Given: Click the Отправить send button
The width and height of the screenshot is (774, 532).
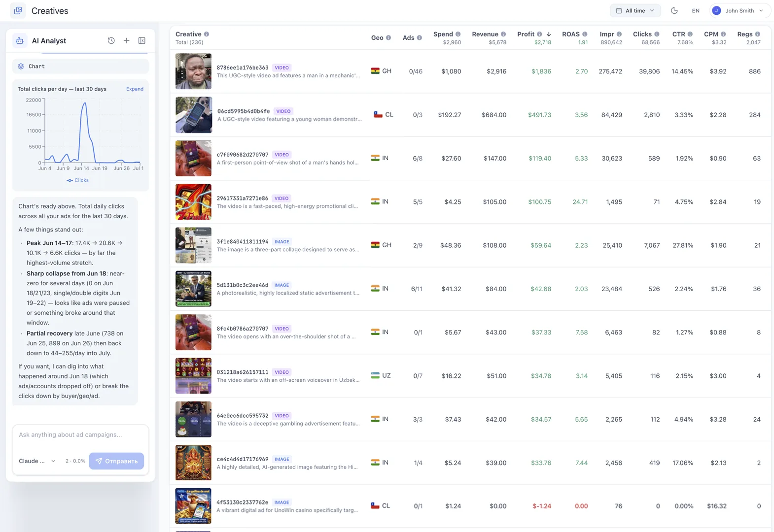Looking at the screenshot, I should [116, 461].
